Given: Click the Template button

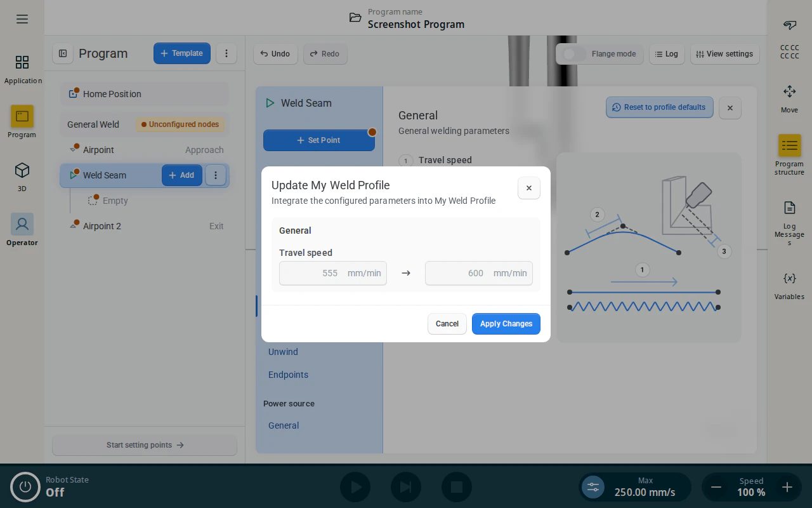Looking at the screenshot, I should coord(182,53).
